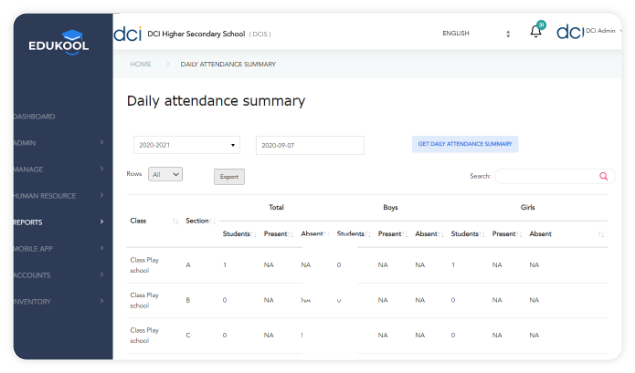Expand the Manage sidebar menu chevron
The width and height of the screenshot is (635, 373).
click(102, 169)
